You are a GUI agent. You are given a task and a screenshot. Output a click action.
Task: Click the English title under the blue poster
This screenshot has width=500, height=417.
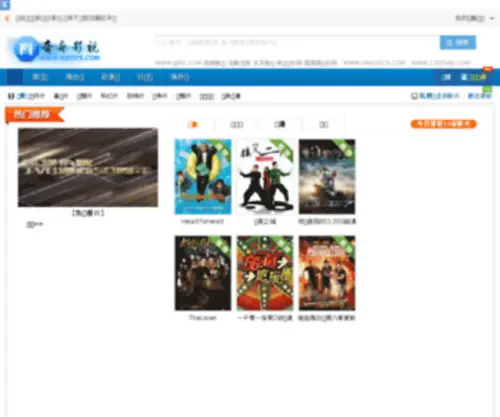click(202, 221)
